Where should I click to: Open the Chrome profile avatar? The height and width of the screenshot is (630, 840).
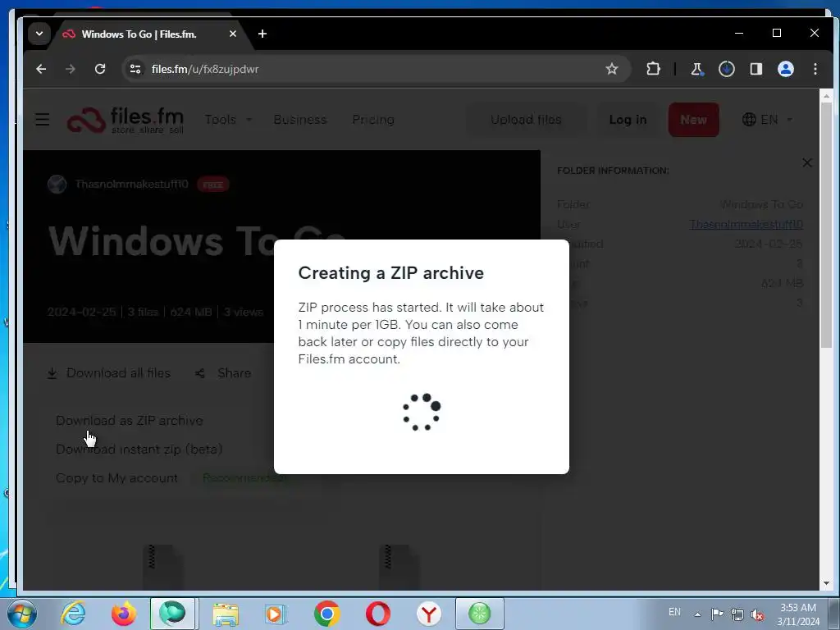click(x=785, y=69)
